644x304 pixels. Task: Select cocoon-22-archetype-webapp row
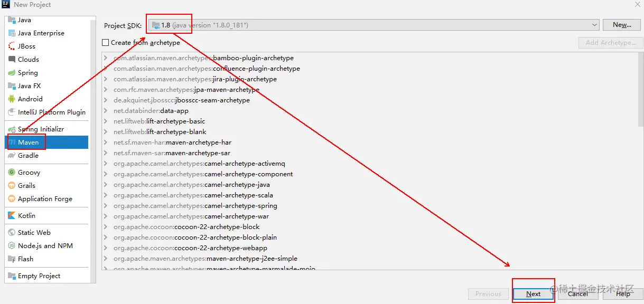point(370,248)
